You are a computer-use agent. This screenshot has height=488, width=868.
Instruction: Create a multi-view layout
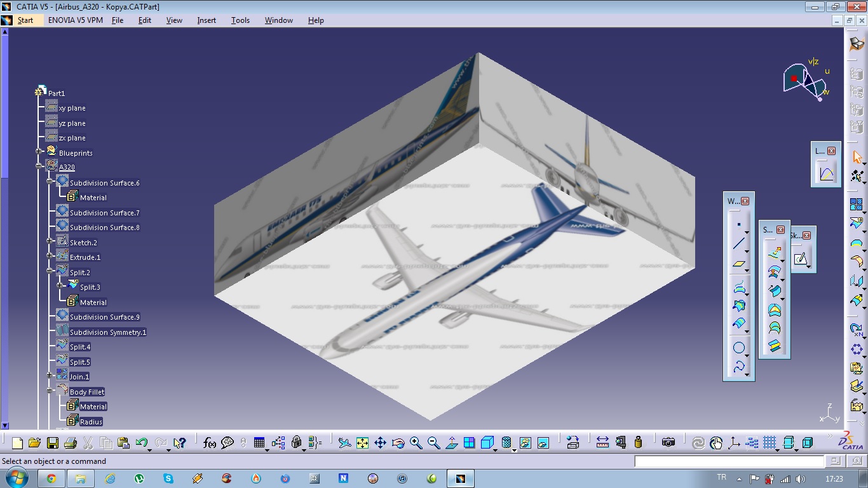pos(470,443)
